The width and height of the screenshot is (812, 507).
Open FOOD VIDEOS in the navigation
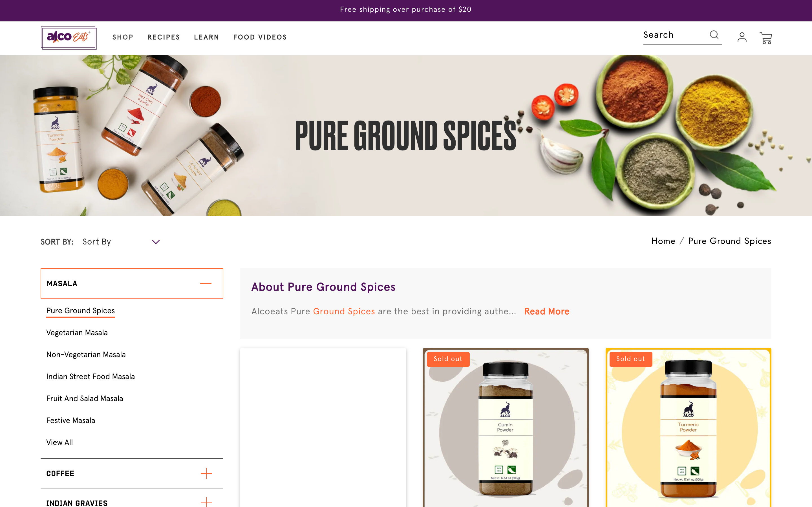tap(260, 37)
